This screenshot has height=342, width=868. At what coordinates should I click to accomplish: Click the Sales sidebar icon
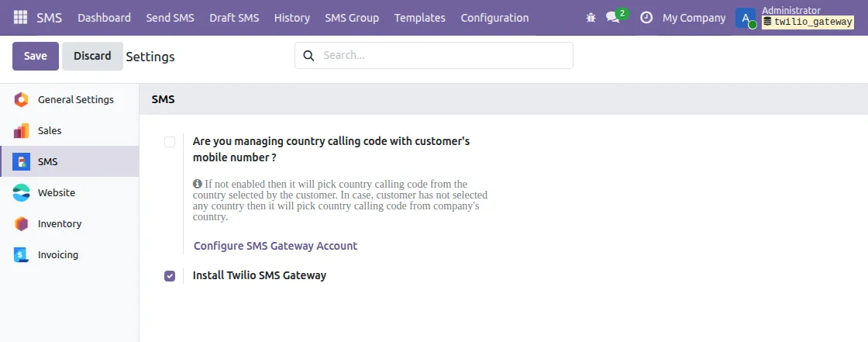pyautogui.click(x=21, y=131)
